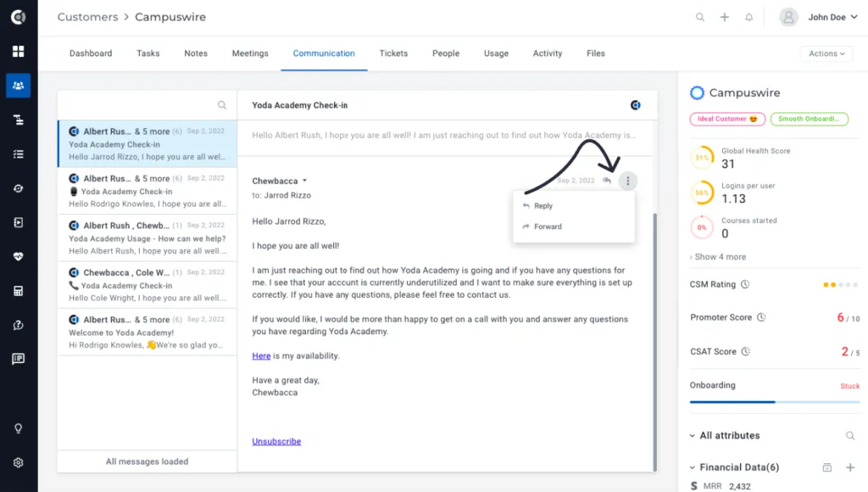Image resolution: width=868 pixels, height=492 pixels.
Task: Follow the Here availability link
Action: pyautogui.click(x=261, y=355)
